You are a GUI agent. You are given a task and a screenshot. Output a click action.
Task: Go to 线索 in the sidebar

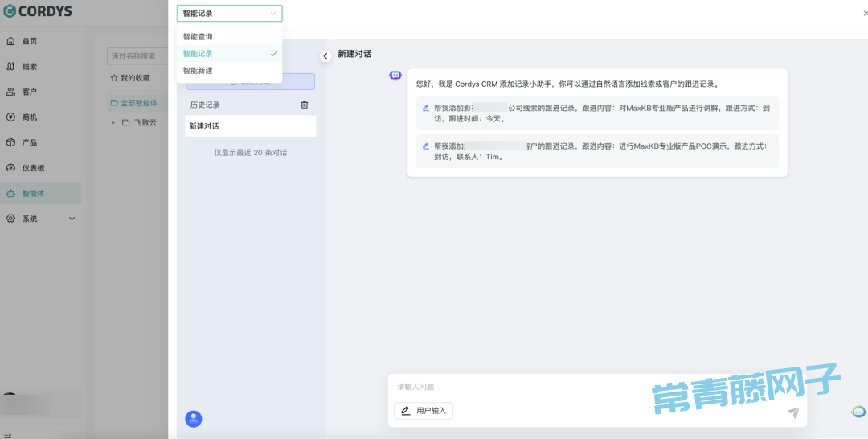point(29,67)
